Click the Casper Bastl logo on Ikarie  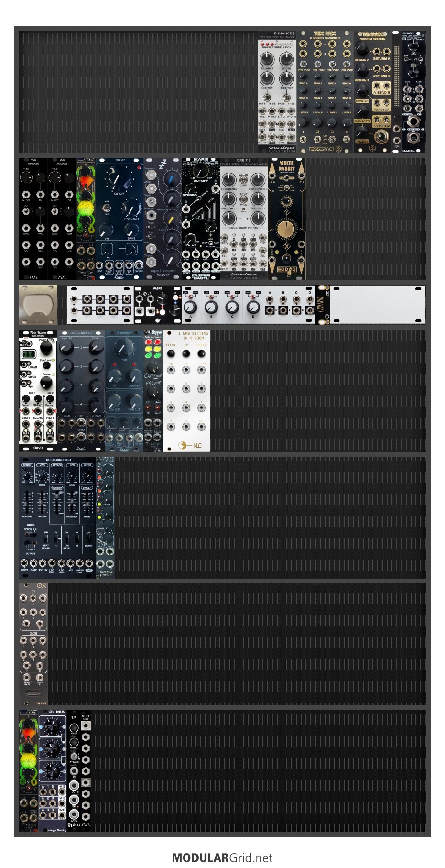click(200, 276)
